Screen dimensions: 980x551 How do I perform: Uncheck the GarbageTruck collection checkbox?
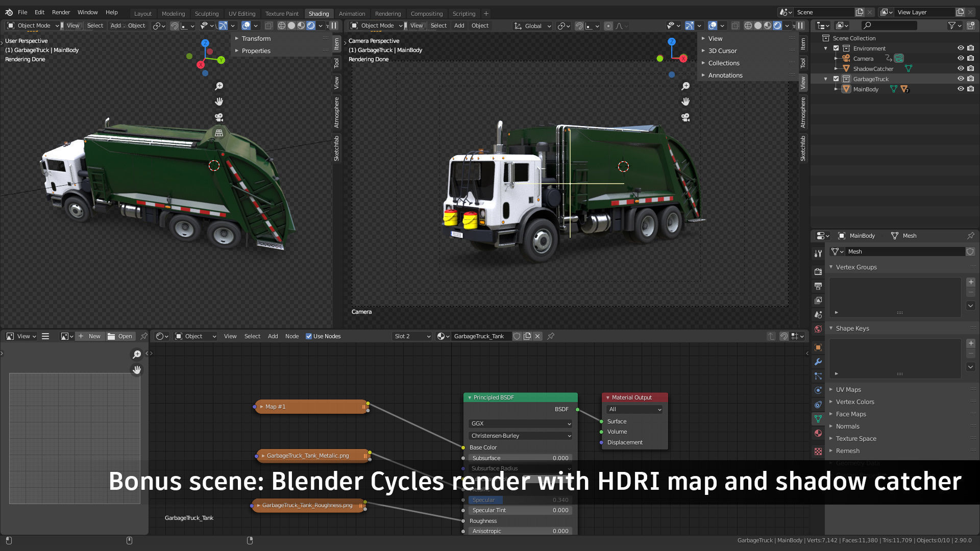[x=836, y=79]
